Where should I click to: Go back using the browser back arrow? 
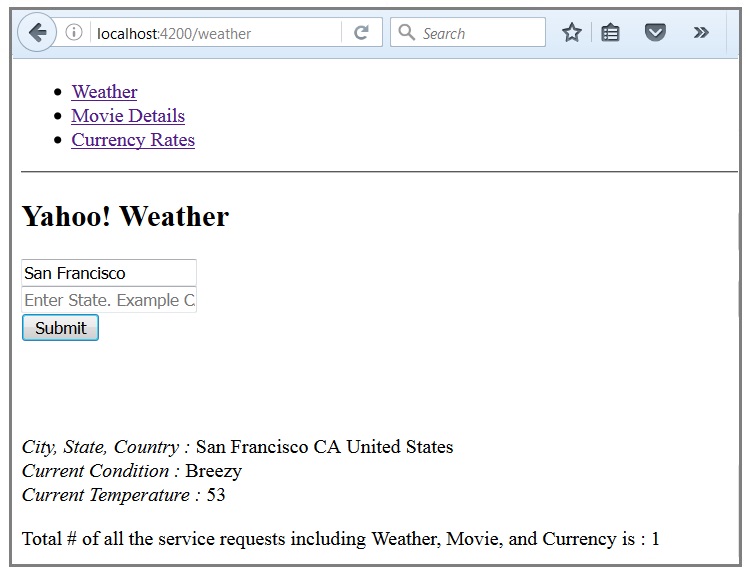pyautogui.click(x=37, y=33)
